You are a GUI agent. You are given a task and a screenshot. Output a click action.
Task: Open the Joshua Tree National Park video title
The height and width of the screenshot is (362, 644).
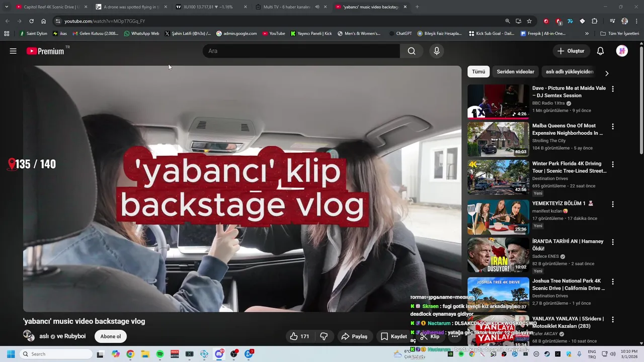[x=569, y=285]
